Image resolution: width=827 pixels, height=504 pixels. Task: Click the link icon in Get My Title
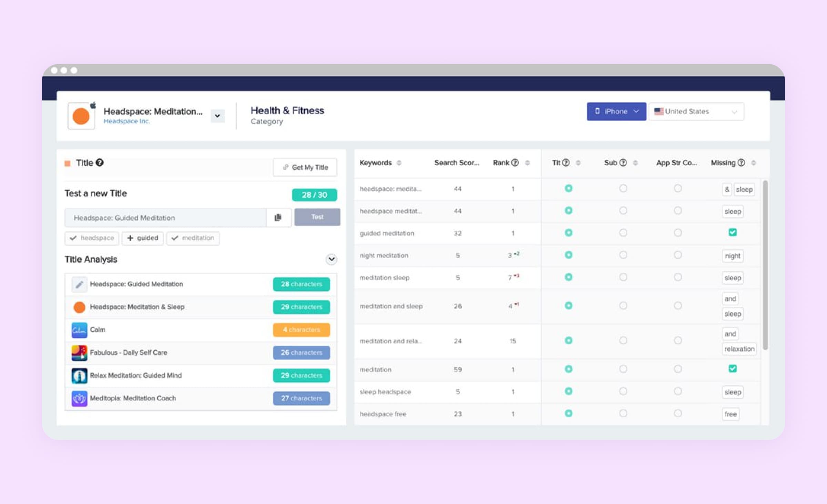point(285,167)
